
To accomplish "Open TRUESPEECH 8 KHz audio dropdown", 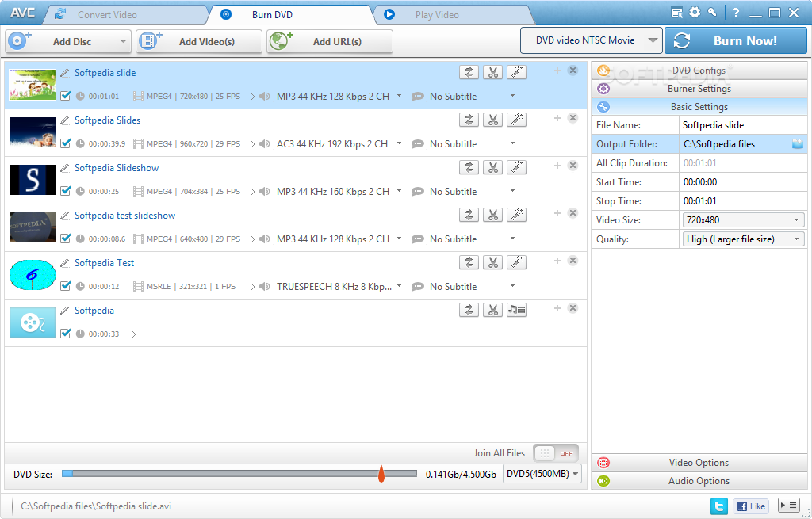I will (x=400, y=286).
